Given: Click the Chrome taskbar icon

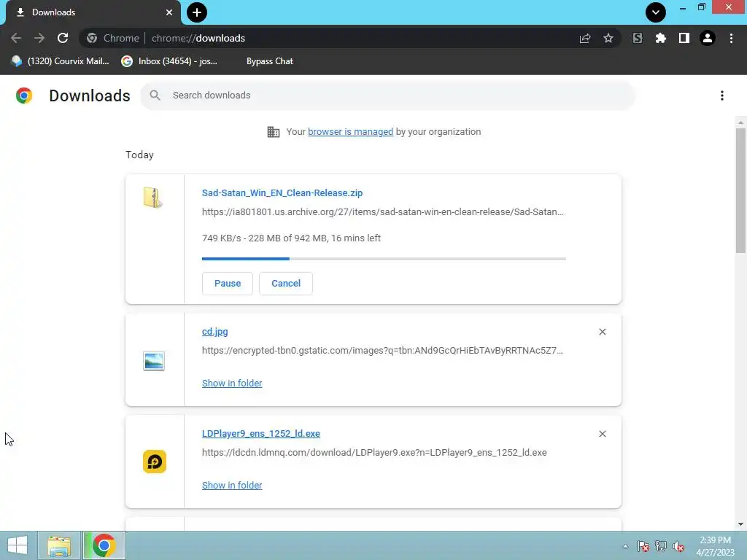Looking at the screenshot, I should (104, 545).
